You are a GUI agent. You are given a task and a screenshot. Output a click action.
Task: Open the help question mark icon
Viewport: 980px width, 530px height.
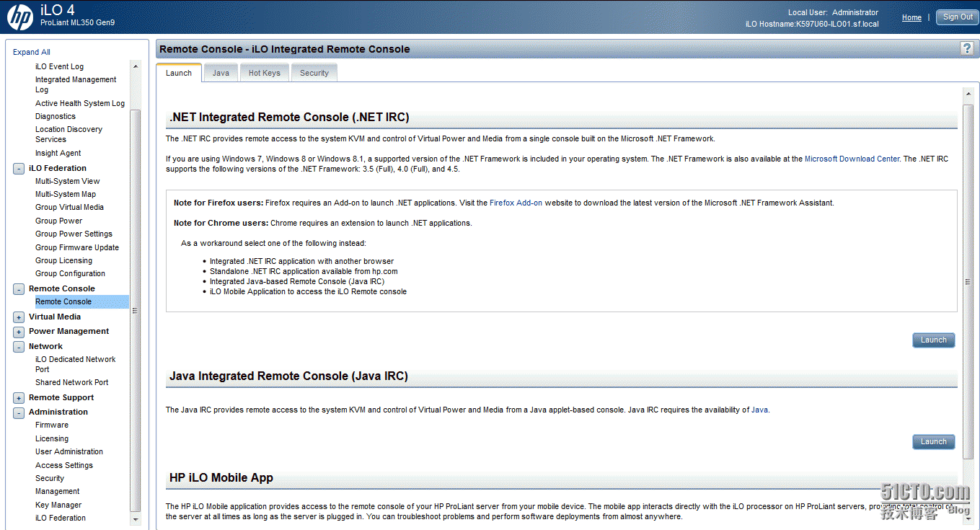967,48
